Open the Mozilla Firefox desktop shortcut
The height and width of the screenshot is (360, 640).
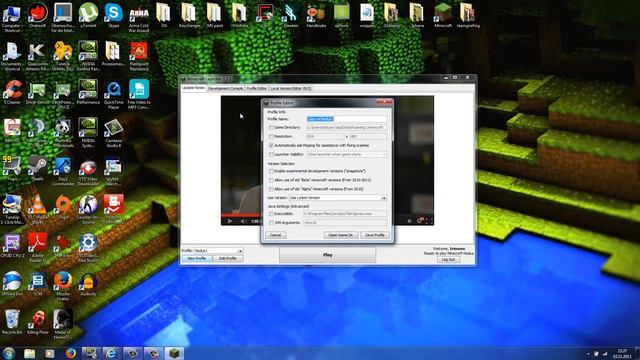click(x=63, y=286)
